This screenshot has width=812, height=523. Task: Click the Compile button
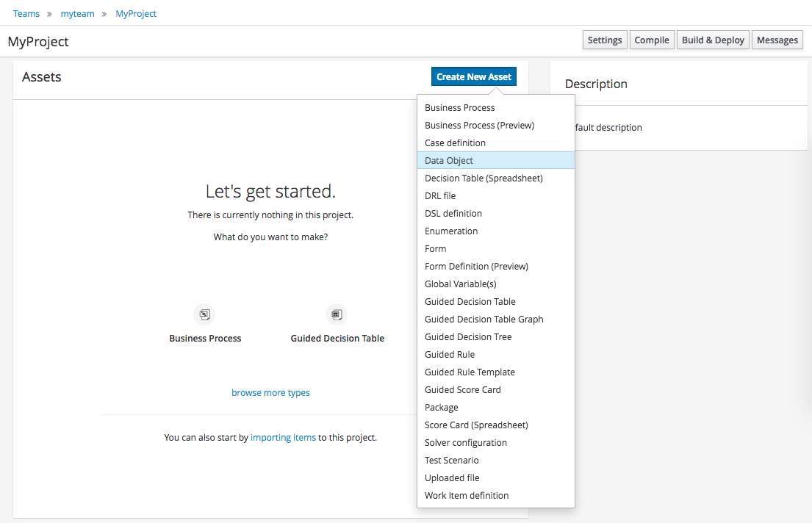(652, 40)
